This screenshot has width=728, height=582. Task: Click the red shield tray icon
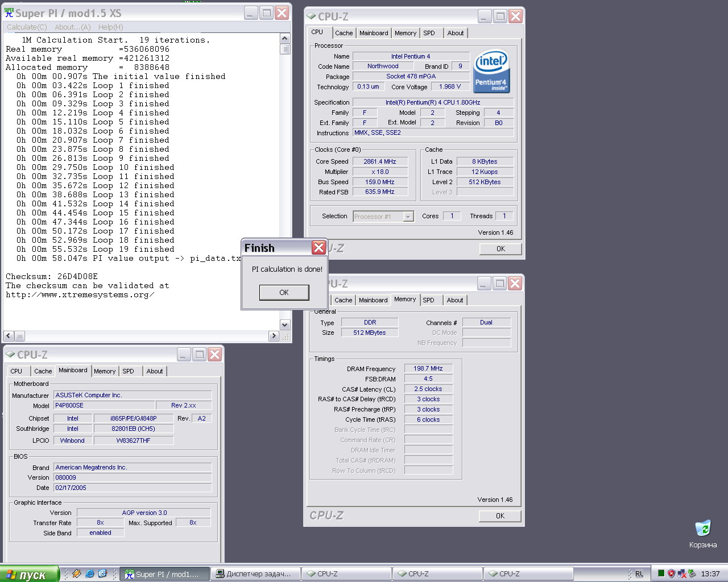(x=671, y=573)
